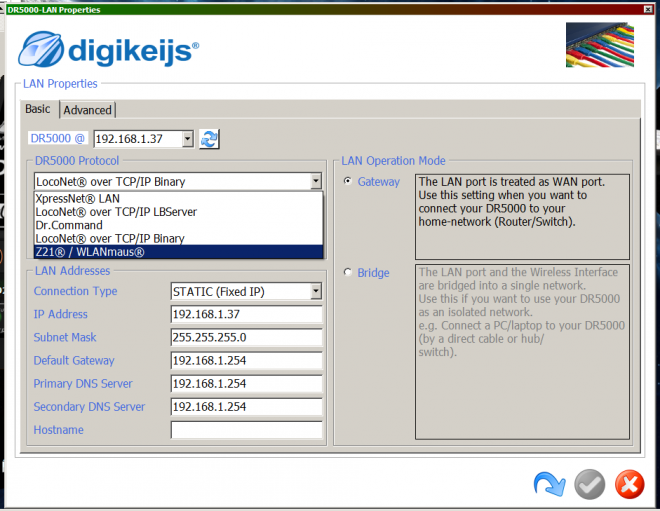Image resolution: width=660 pixels, height=511 pixels.
Task: Refresh the DR5000 address list
Action: (x=209, y=139)
